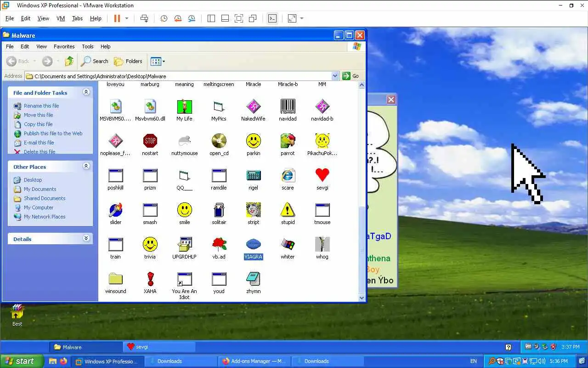Toggle VMware show library sidebar icon
588x368 pixels.
[x=211, y=18]
